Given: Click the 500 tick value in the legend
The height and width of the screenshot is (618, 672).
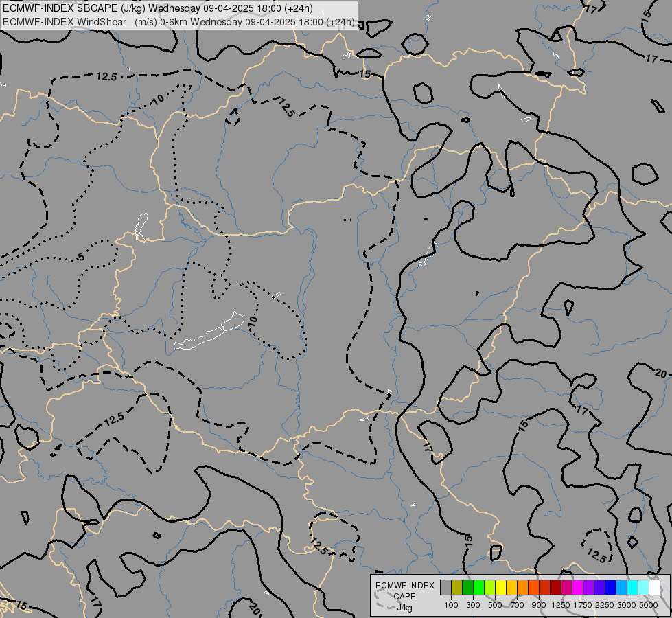Looking at the screenshot, I should click(495, 605).
